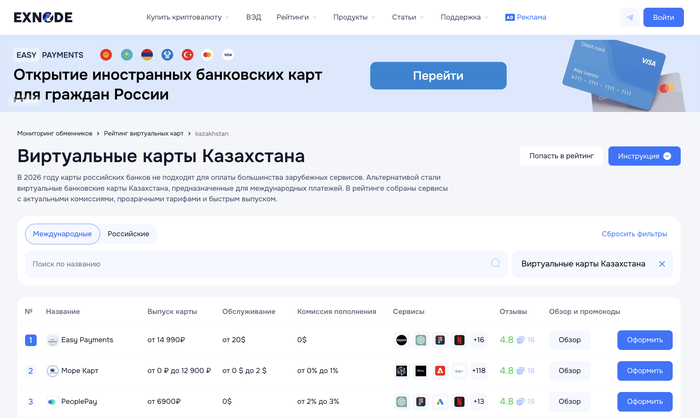This screenshot has width=700, height=418.
Task: Click Оформить for PeoplePay
Action: (645, 401)
